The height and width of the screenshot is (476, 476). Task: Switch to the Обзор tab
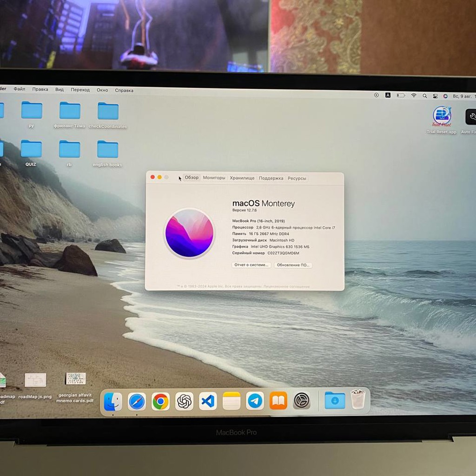[192, 178]
